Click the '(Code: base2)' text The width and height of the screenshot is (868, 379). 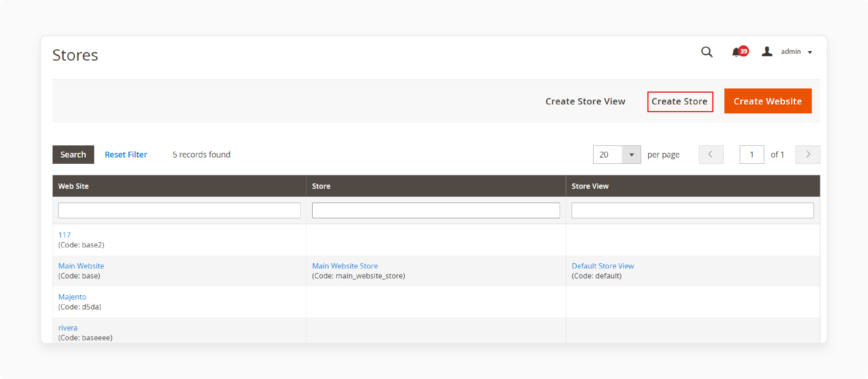tap(81, 245)
